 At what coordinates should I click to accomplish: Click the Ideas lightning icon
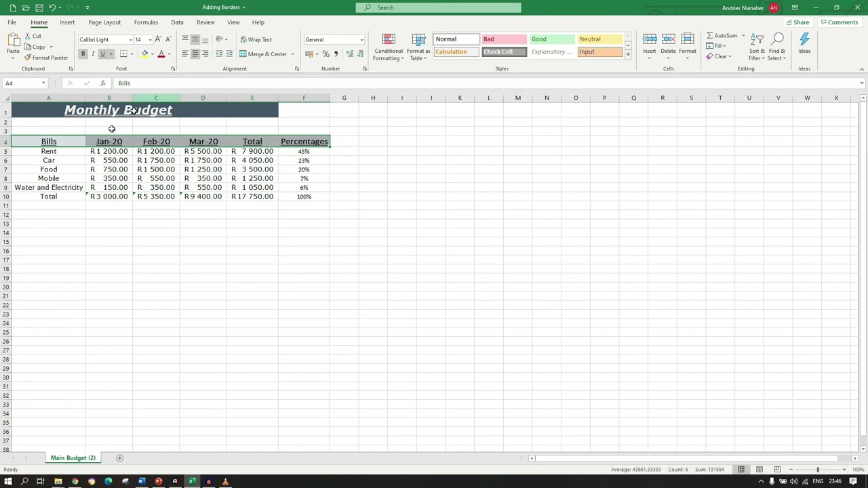pyautogui.click(x=804, y=44)
